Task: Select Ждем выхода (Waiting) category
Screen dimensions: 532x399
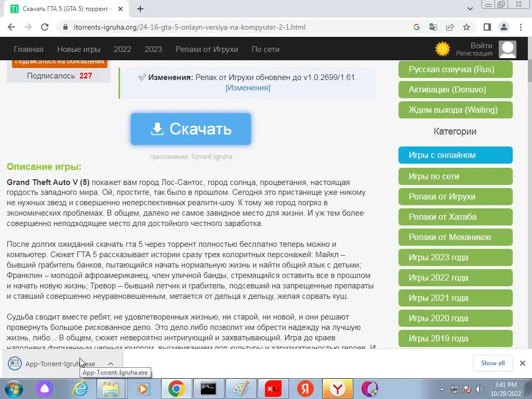Action: click(455, 110)
